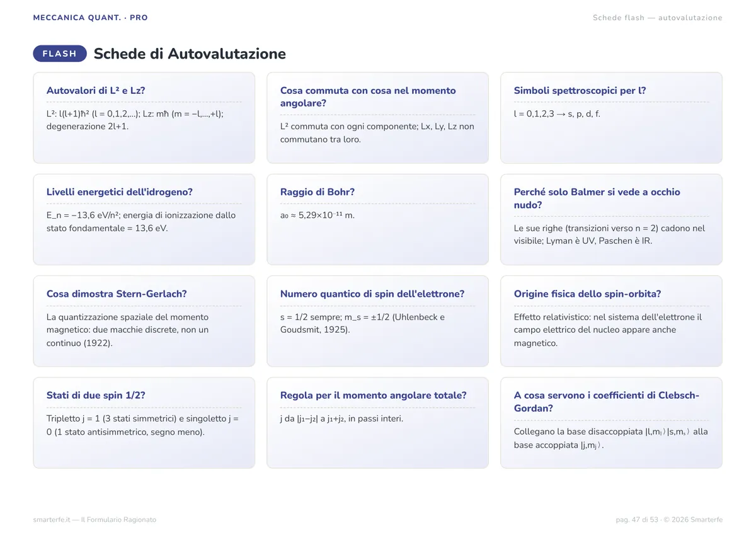This screenshot has width=756, height=535.
Task: Select the question about Balmer visible to the naked eye
Action: 597,198
